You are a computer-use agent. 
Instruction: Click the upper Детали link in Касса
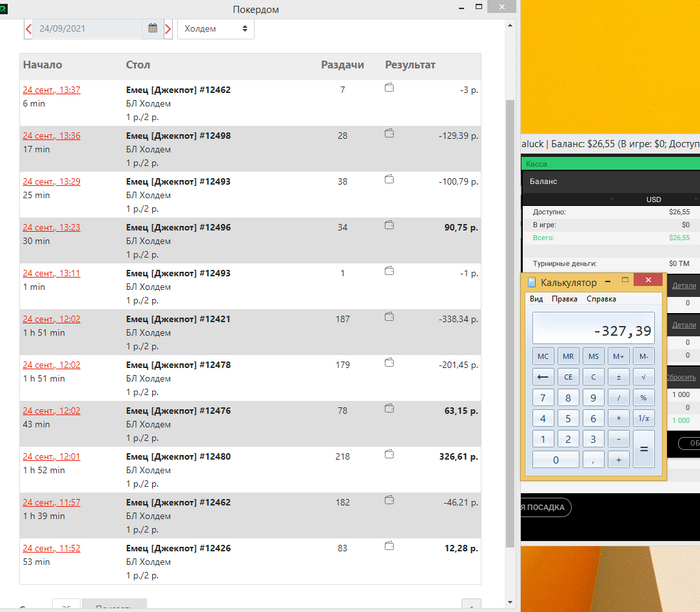684,286
